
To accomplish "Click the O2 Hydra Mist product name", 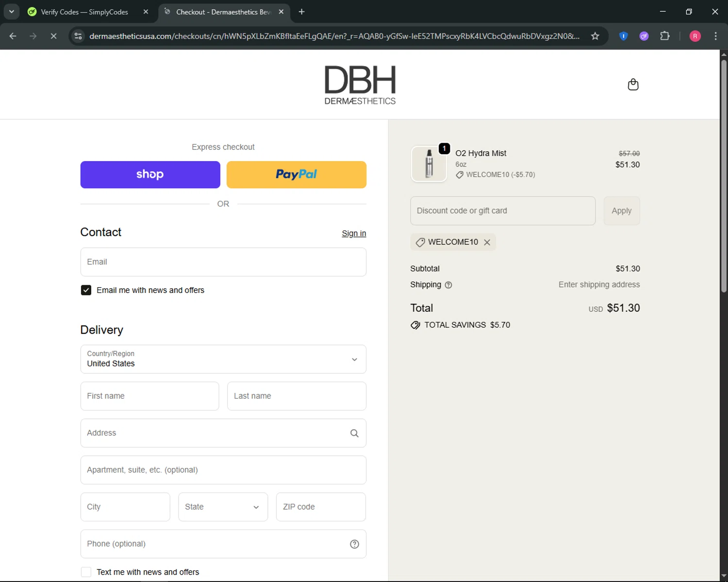I will click(480, 153).
